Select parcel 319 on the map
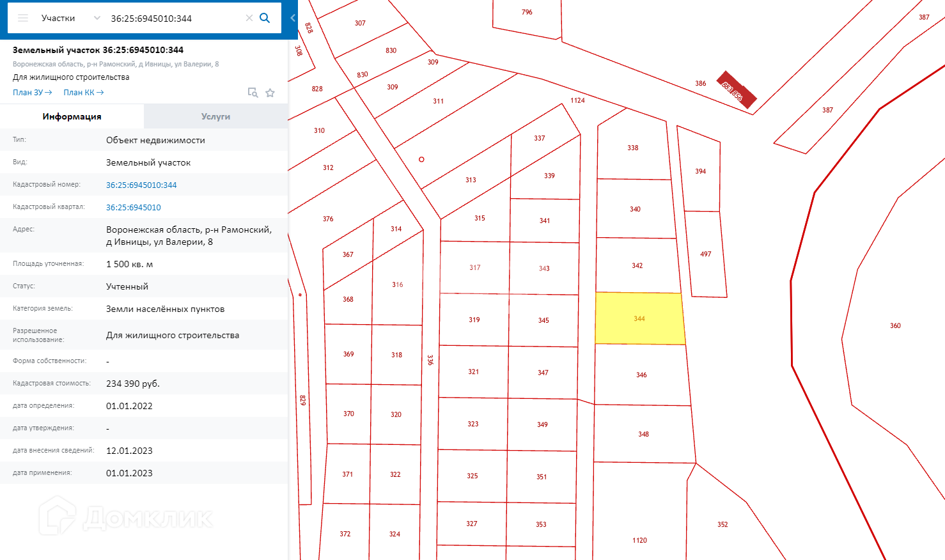945x560 pixels. tap(474, 320)
